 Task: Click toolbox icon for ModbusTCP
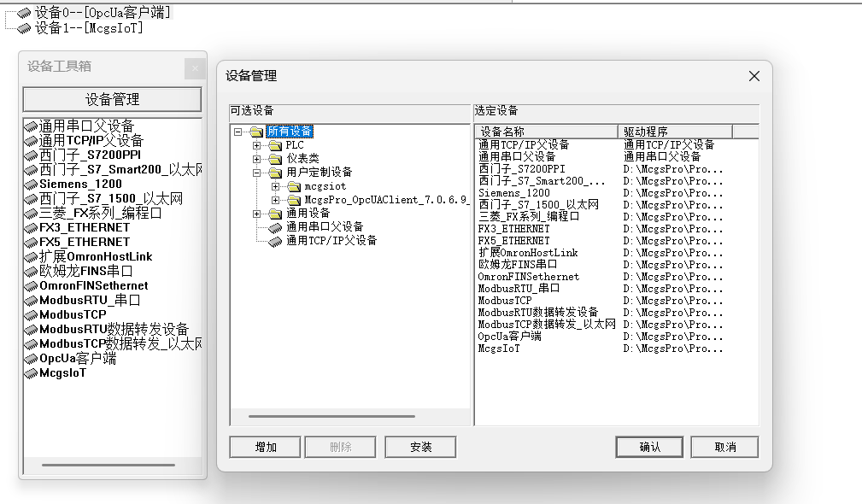coord(32,315)
